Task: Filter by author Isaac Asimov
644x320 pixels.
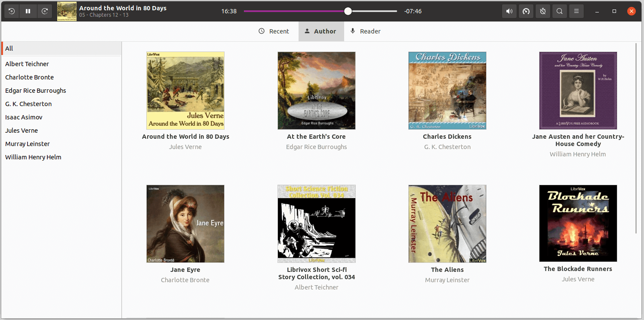Action: 62,117
